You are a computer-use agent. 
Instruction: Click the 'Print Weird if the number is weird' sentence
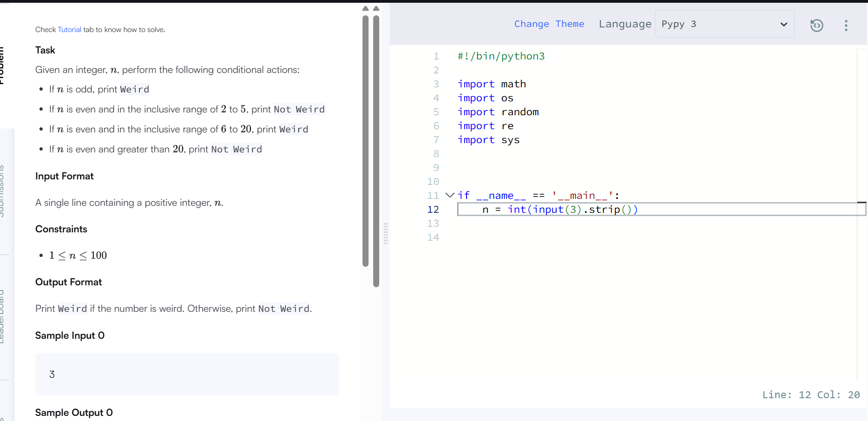(174, 309)
